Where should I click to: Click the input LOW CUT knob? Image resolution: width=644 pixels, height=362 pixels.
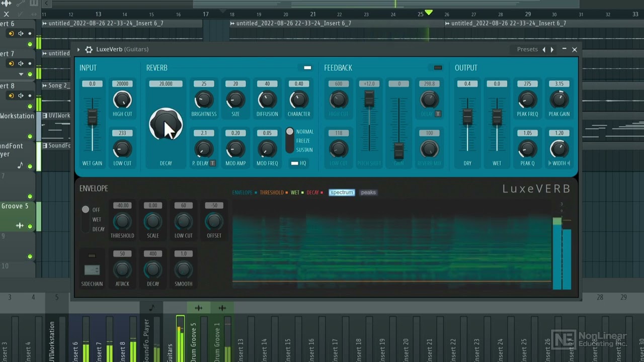(122, 149)
